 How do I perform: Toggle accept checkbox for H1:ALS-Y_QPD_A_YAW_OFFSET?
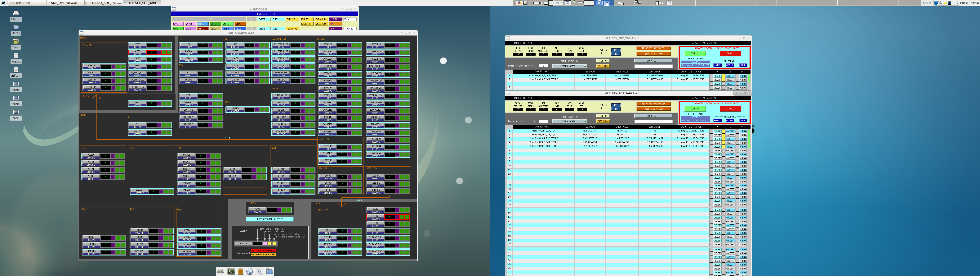724,76
